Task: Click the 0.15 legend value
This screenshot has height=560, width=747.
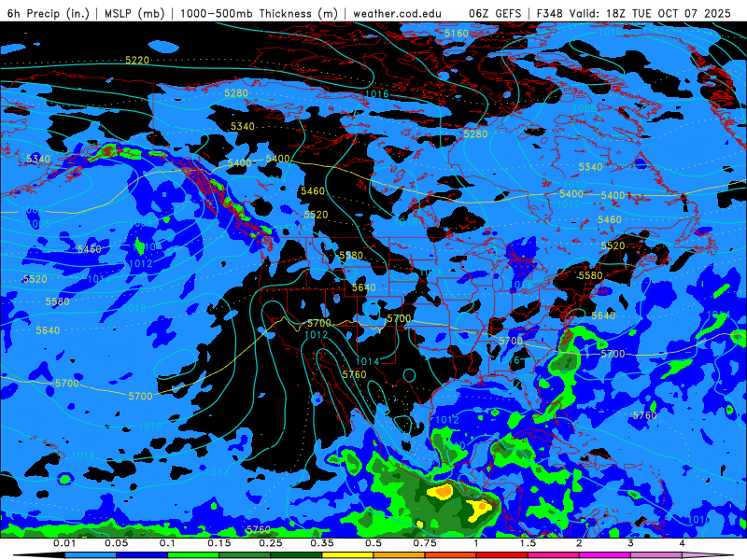Action: (x=219, y=543)
